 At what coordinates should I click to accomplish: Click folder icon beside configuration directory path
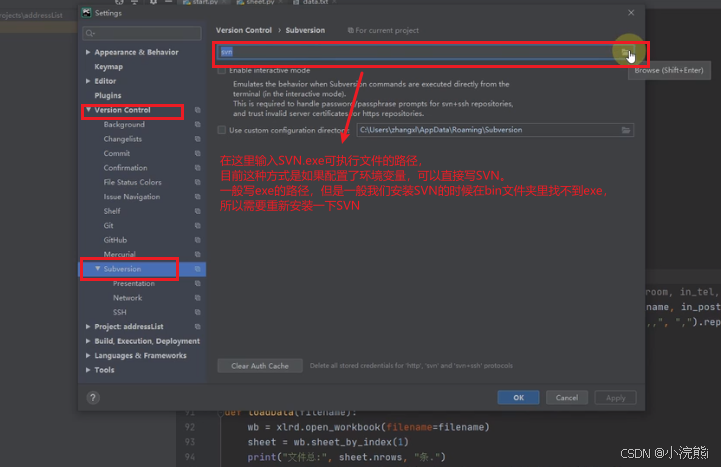[626, 130]
